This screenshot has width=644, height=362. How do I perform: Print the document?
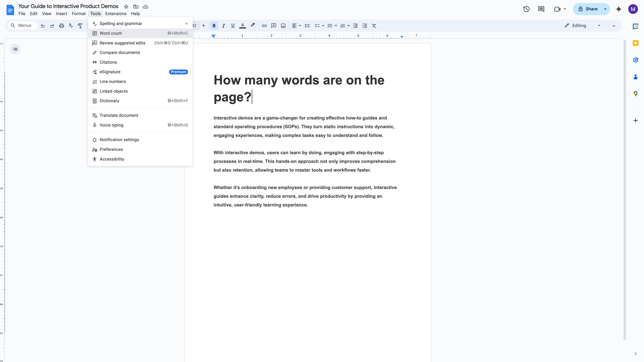62,26
